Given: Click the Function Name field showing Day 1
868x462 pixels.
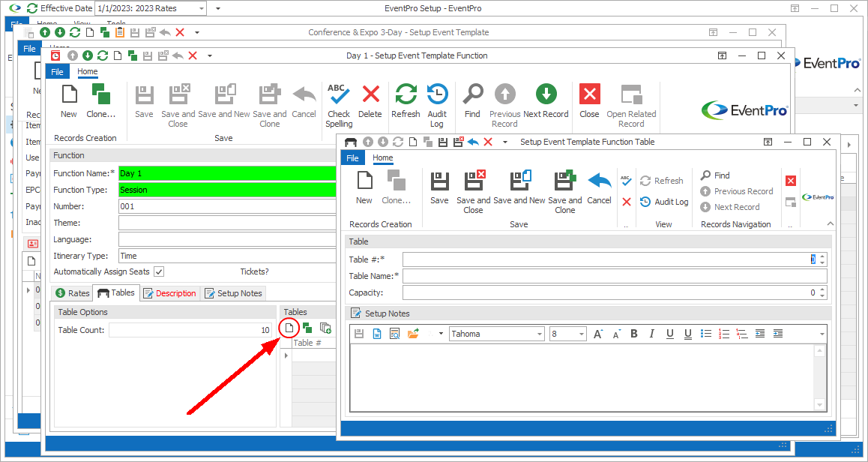Looking at the screenshot, I should point(228,173).
